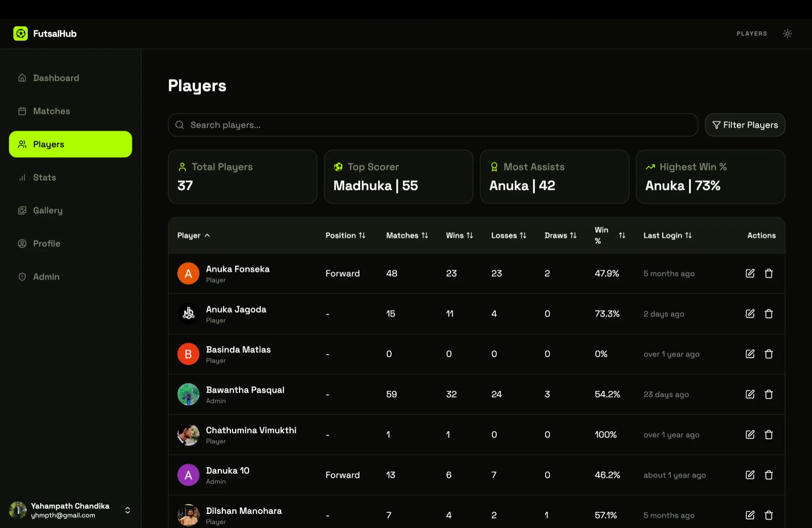
Task: Sort table by Losses column
Action: (509, 236)
